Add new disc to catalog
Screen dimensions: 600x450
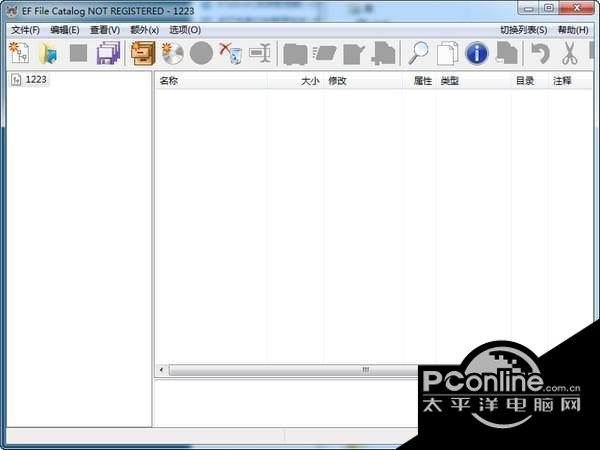172,53
